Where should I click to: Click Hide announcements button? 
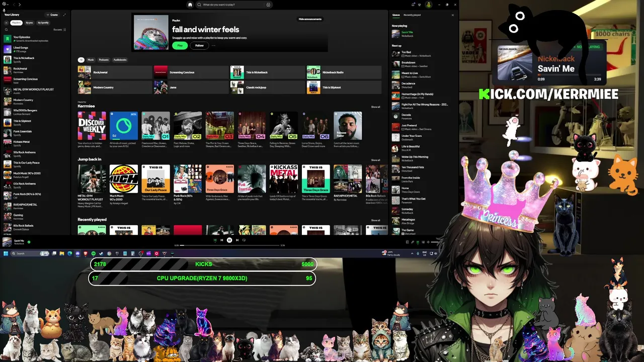pos(310,19)
